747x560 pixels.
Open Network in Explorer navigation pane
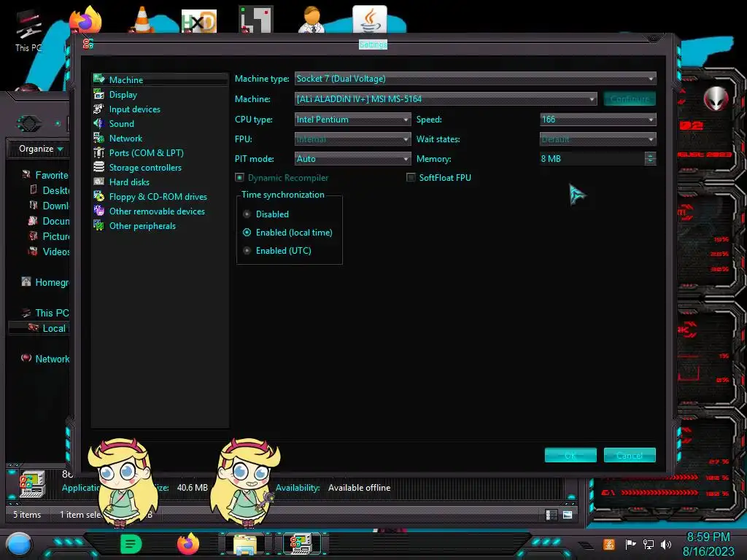tap(45, 359)
